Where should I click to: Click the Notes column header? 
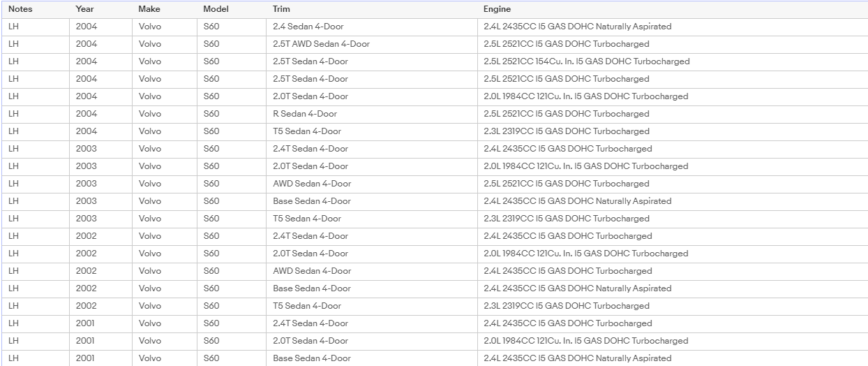click(x=20, y=9)
